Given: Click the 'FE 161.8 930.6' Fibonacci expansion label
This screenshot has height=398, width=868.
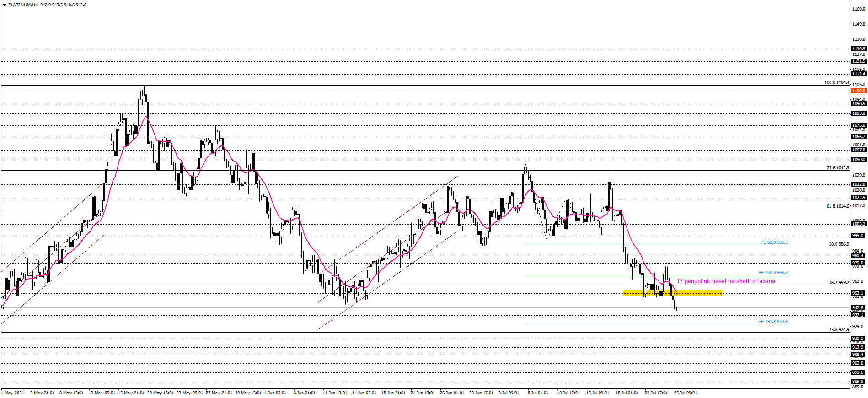Looking at the screenshot, I should pyautogui.click(x=773, y=322).
